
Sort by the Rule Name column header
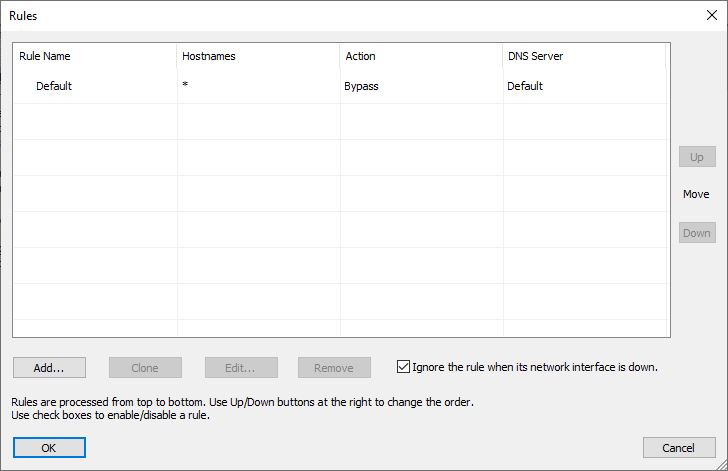tap(95, 56)
